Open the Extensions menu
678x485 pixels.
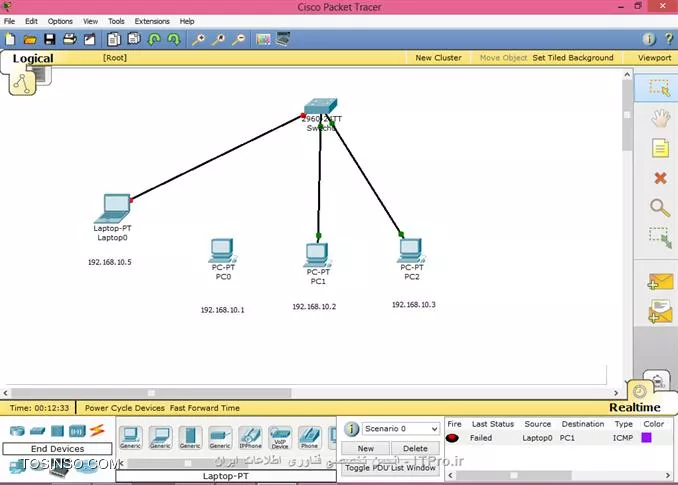tap(152, 21)
